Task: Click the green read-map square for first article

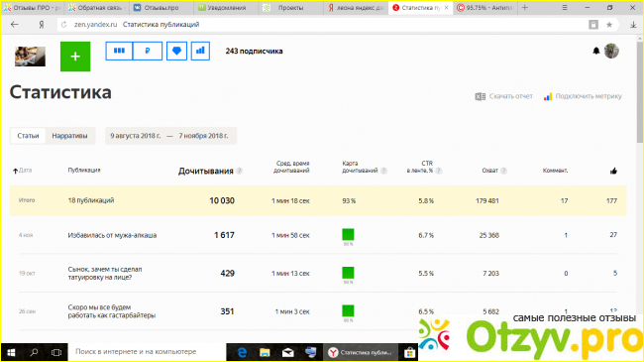Action: click(348, 234)
